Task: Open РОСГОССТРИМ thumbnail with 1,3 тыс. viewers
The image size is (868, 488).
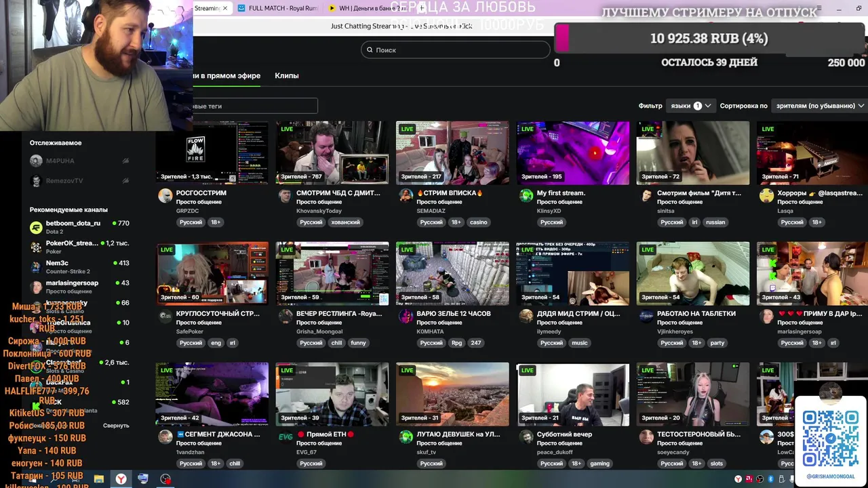Action: tap(212, 152)
